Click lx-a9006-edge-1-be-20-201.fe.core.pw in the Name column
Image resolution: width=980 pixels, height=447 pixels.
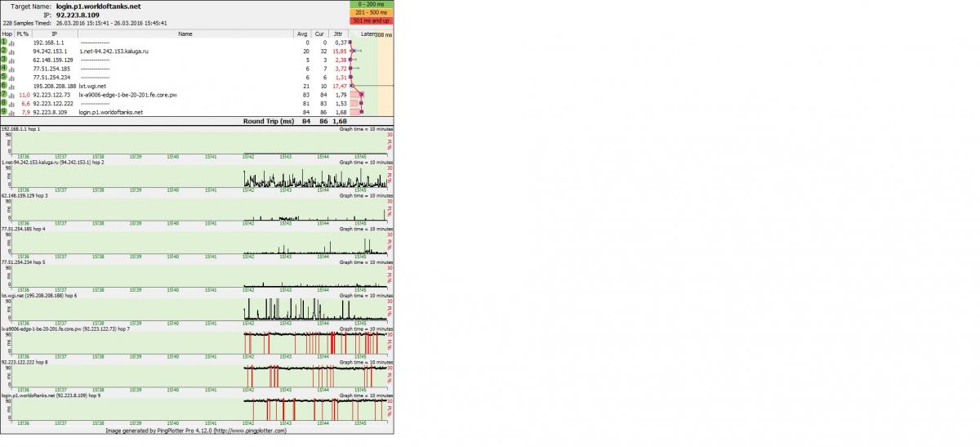pyautogui.click(x=128, y=95)
